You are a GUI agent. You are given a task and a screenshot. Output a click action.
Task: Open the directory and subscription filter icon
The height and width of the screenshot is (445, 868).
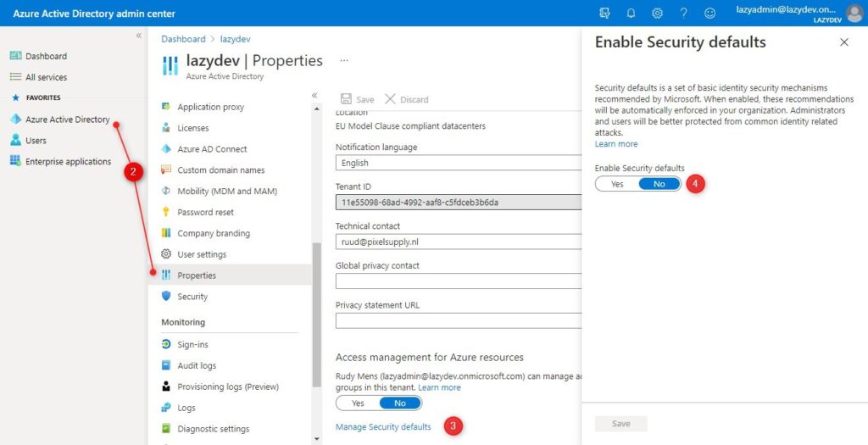point(604,14)
